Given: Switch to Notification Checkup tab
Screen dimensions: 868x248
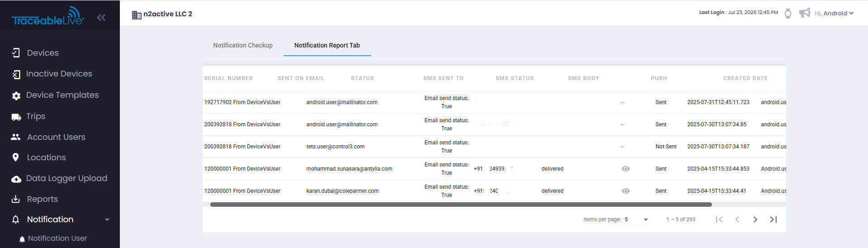Looking at the screenshot, I should [x=243, y=45].
